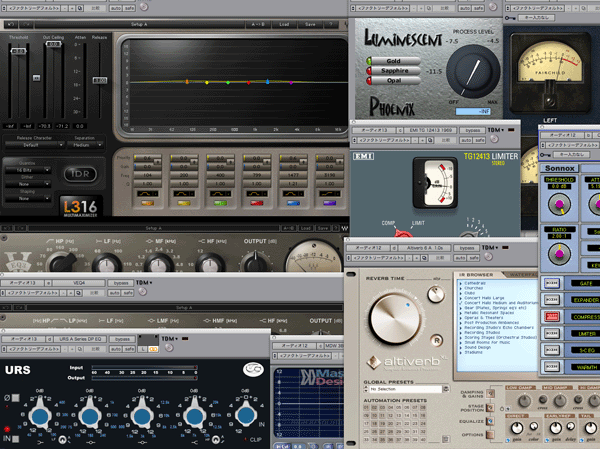Image resolution: width=600 pixels, height=449 pixels.
Task: Open the Separation Medium dropdown
Action: coord(85,145)
